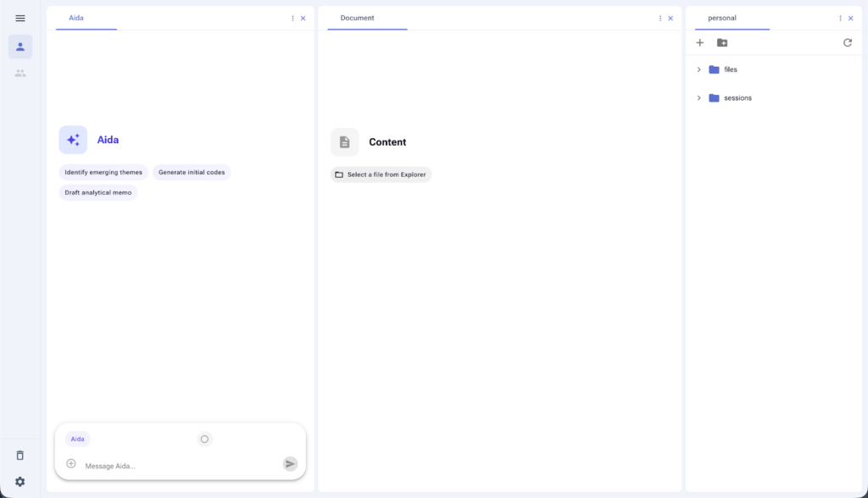Switch to the group workspace icon
Screen dimensions: 868x498
click(x=20, y=74)
